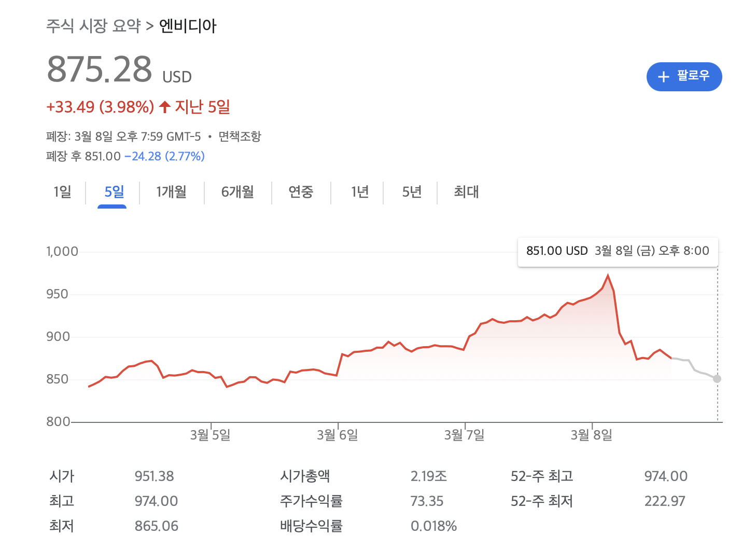
Task: Click the USD currency label
Action: pyautogui.click(x=177, y=77)
